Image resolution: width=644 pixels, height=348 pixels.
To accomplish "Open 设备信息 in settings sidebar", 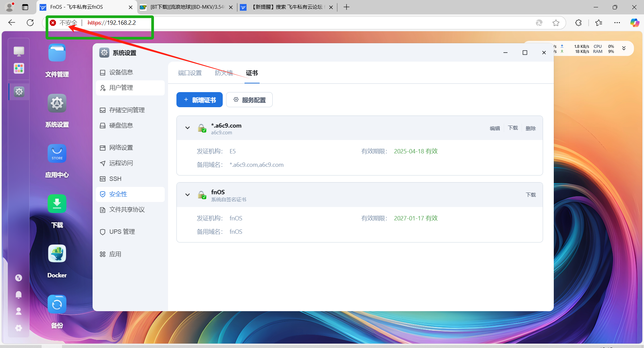I will pos(130,72).
